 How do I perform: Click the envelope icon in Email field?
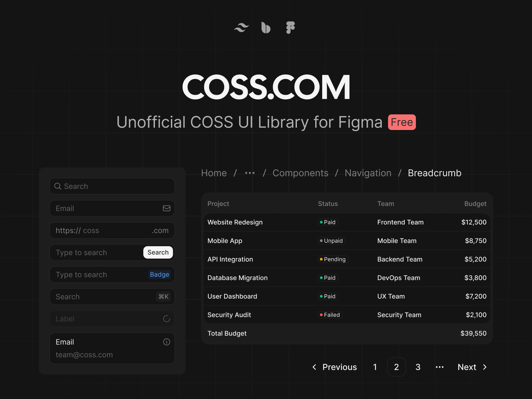coord(167,208)
